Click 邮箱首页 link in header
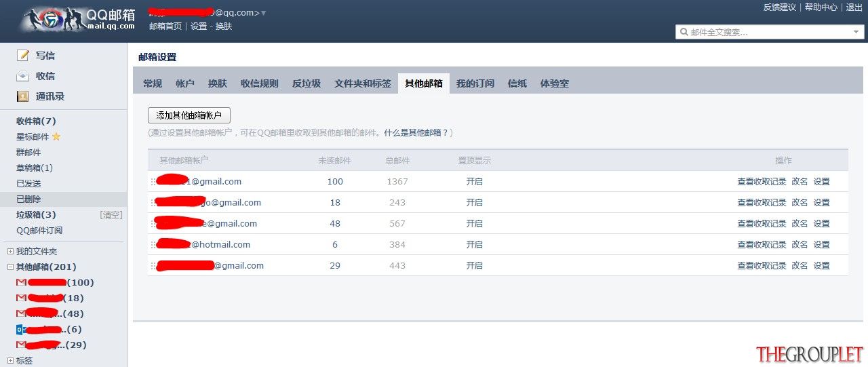The width and height of the screenshot is (868, 367). [x=165, y=26]
